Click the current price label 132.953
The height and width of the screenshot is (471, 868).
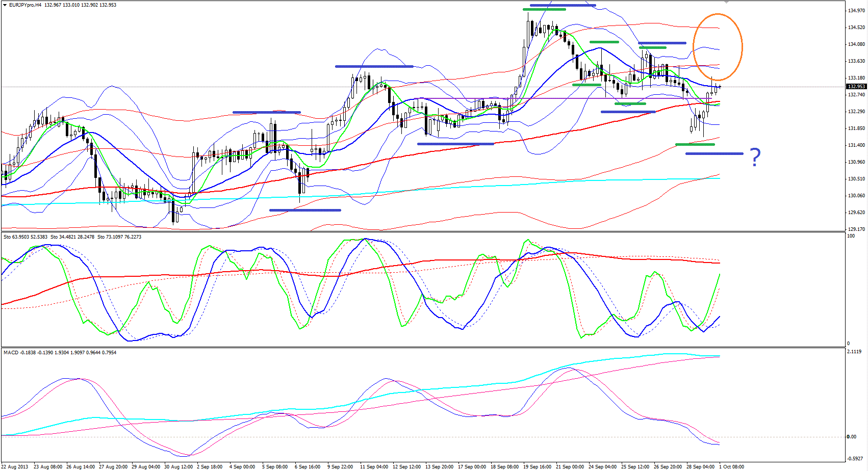[855, 87]
